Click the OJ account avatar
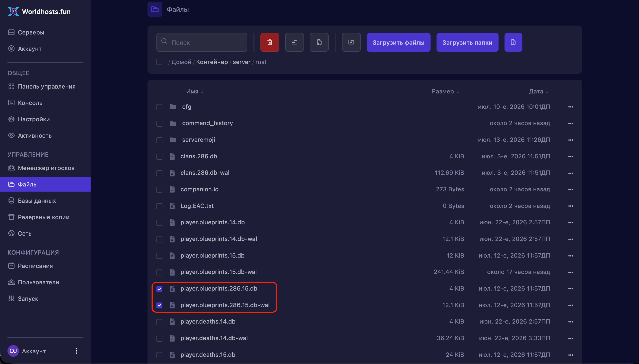The image size is (639, 364). pos(13,351)
